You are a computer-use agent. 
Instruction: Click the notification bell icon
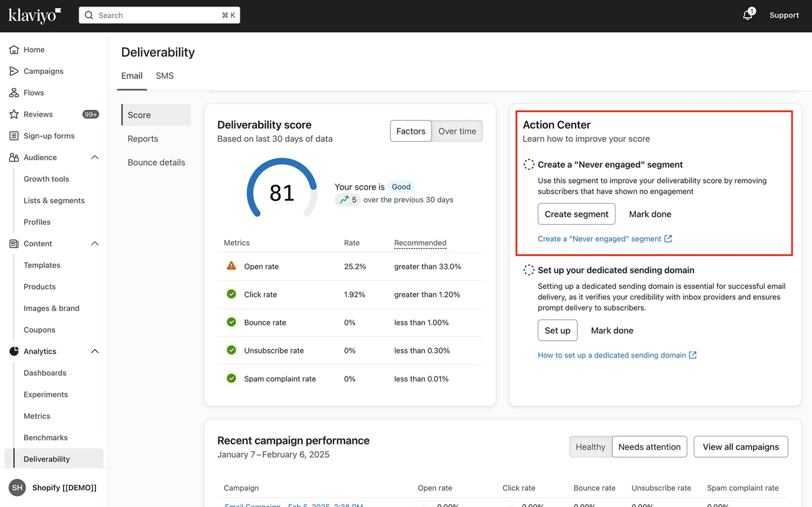[x=747, y=15]
